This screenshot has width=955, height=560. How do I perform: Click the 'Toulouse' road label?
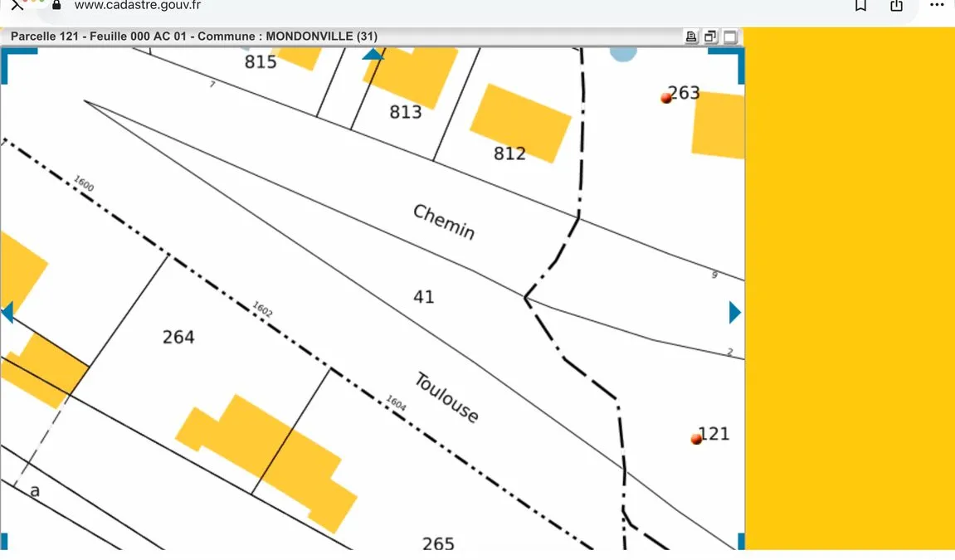pyautogui.click(x=446, y=397)
